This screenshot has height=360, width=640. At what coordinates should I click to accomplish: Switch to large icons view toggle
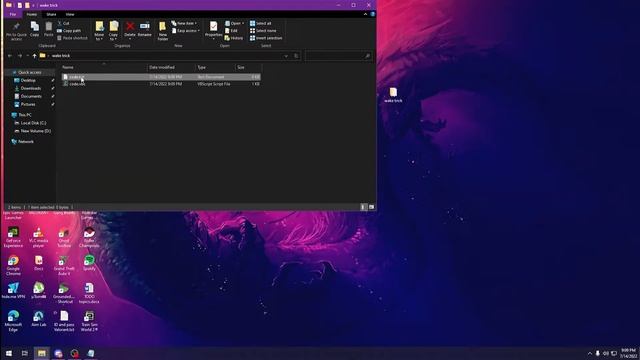click(371, 207)
